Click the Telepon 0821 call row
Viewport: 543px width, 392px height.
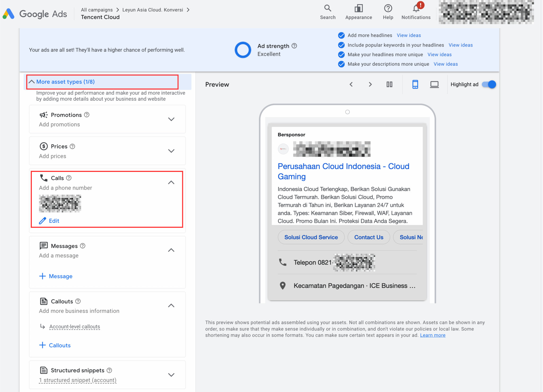[347, 262]
